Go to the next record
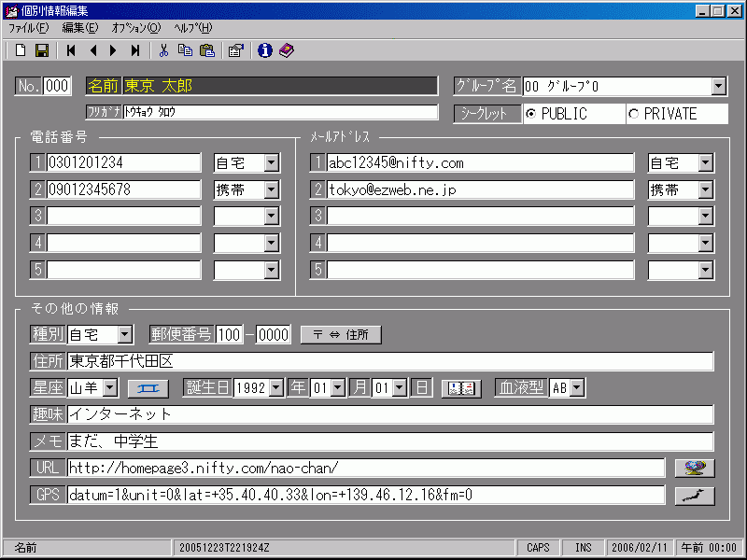The image size is (747, 560). click(113, 50)
